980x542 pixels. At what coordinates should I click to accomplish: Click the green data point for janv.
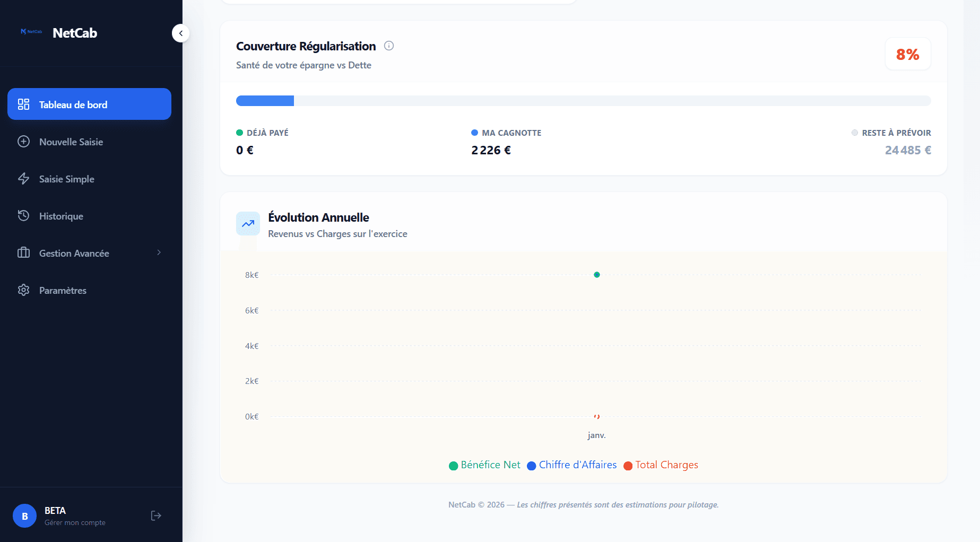point(597,275)
